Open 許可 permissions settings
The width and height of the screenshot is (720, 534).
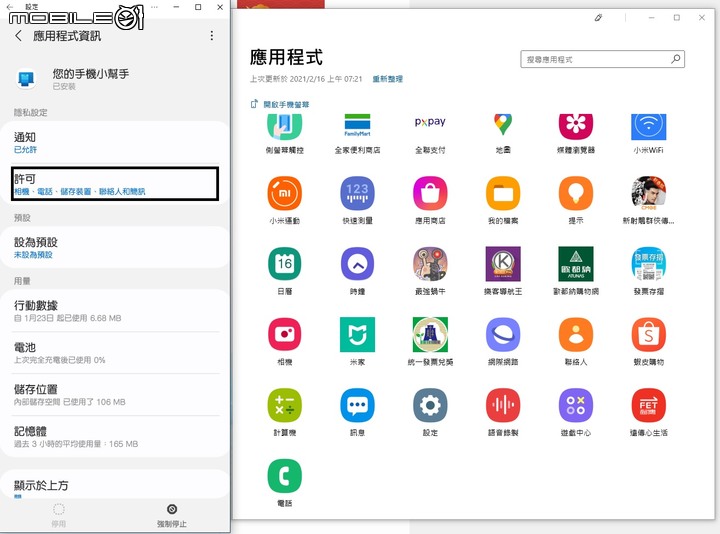point(115,184)
